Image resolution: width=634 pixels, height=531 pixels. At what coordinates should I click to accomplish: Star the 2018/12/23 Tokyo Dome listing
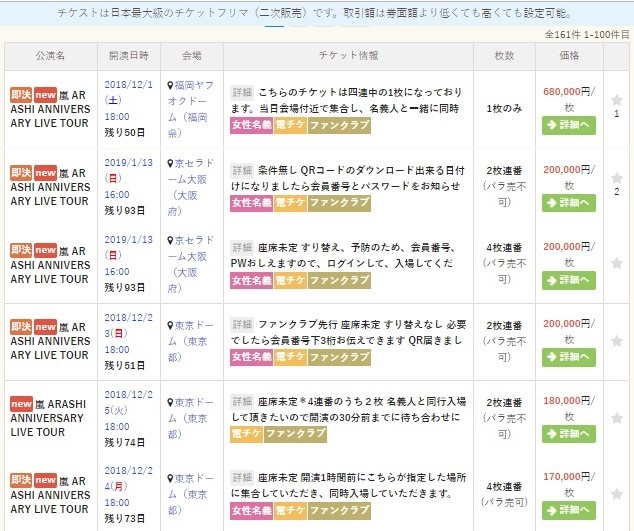617,341
